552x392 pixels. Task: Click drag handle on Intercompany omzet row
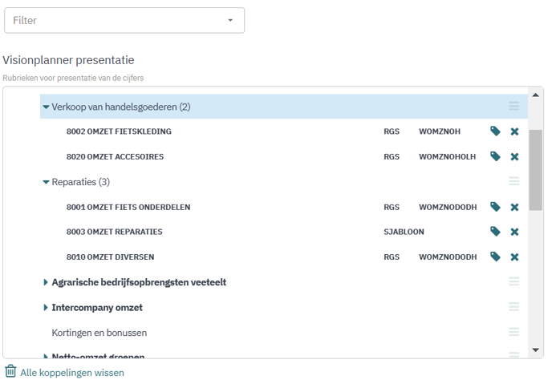(x=514, y=307)
